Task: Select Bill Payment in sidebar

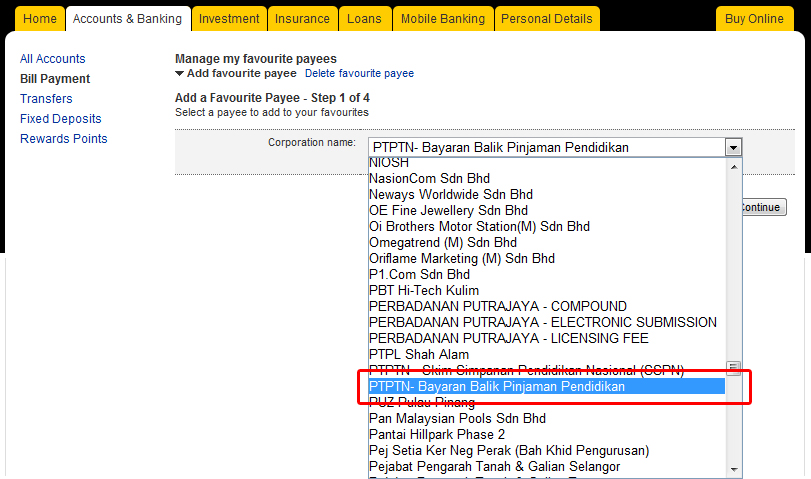Action: (x=55, y=79)
